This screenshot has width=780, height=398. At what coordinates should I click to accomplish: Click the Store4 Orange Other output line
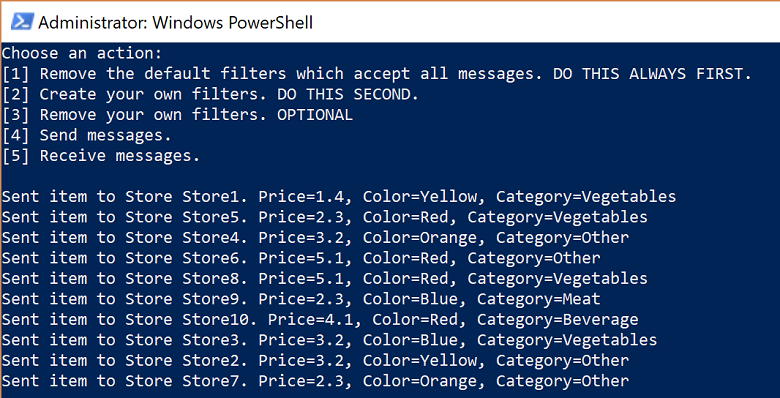coord(315,237)
